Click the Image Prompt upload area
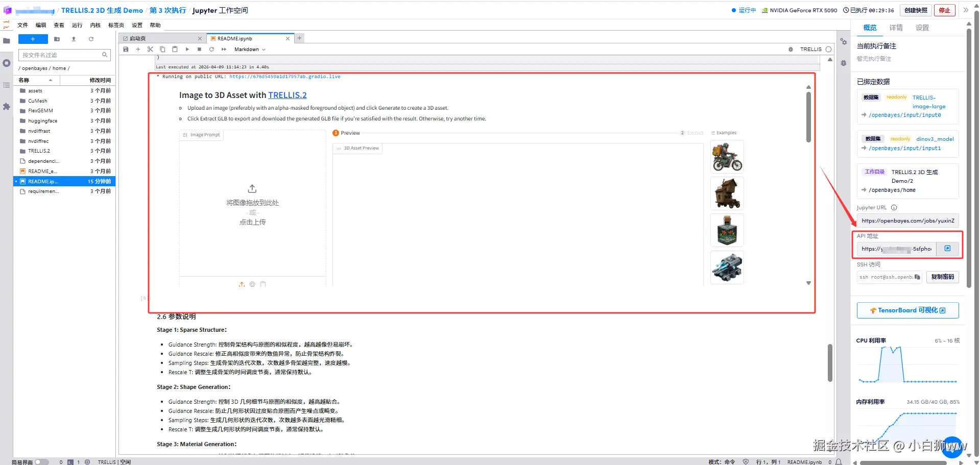This screenshot has width=980, height=465. click(x=253, y=204)
